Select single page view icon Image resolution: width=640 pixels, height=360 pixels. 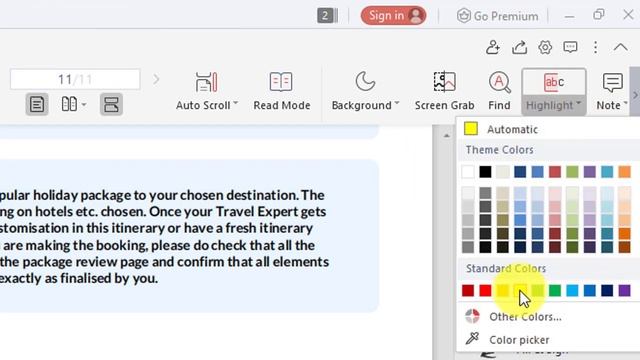(37, 104)
